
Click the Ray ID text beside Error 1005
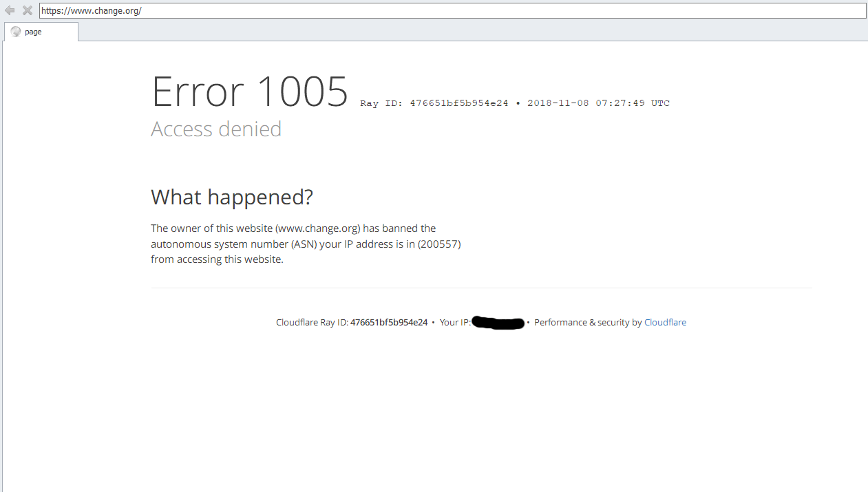tap(434, 103)
